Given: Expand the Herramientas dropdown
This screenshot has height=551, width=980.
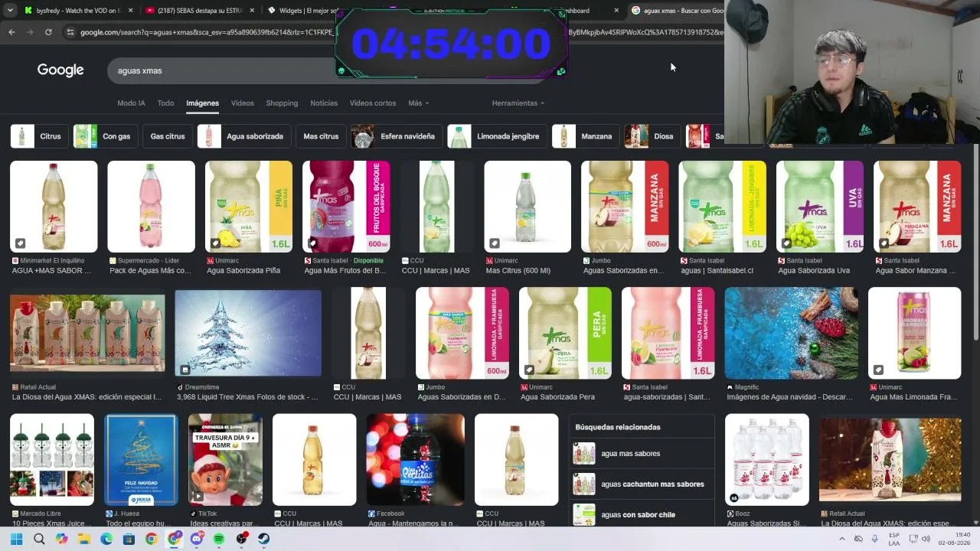Looking at the screenshot, I should (518, 103).
